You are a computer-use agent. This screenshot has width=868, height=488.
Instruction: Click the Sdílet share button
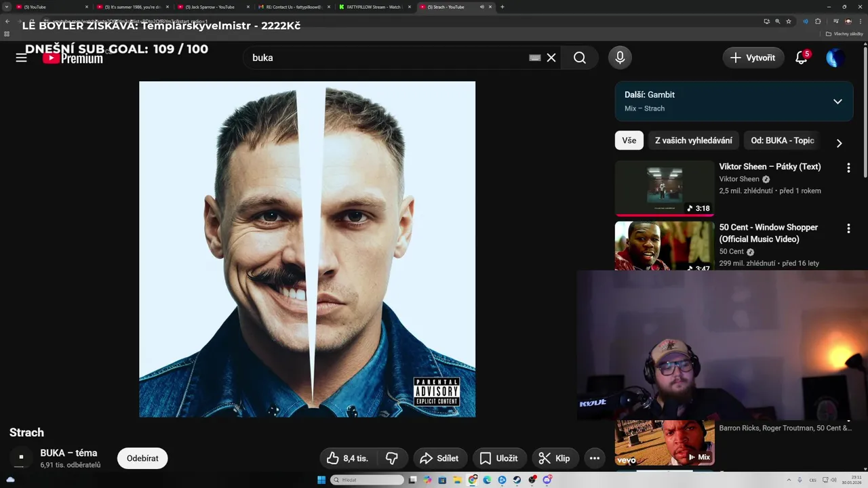(x=439, y=458)
